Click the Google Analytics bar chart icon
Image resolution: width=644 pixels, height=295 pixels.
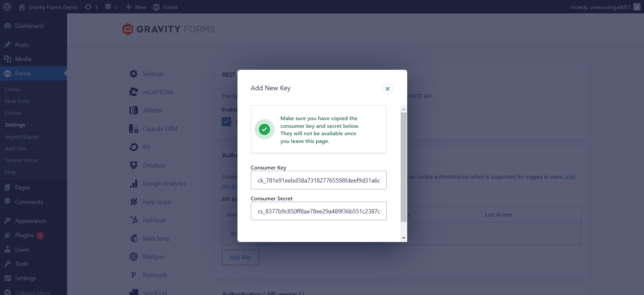(133, 184)
